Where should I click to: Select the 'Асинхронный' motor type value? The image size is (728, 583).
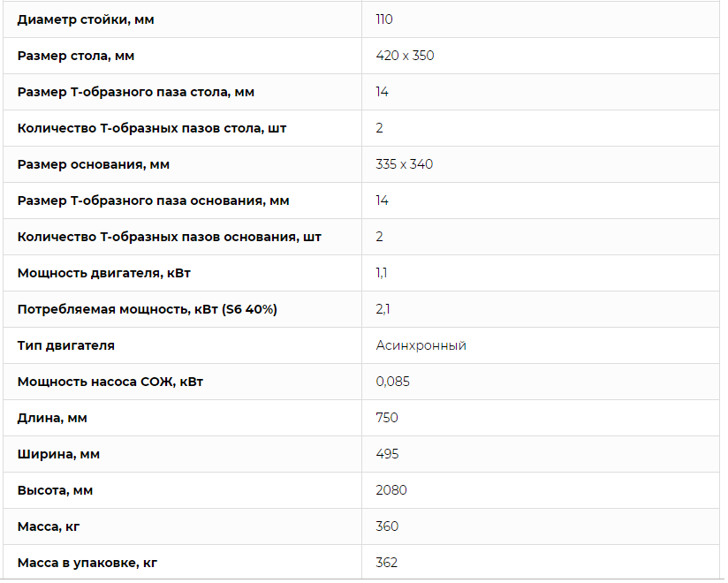(x=421, y=345)
